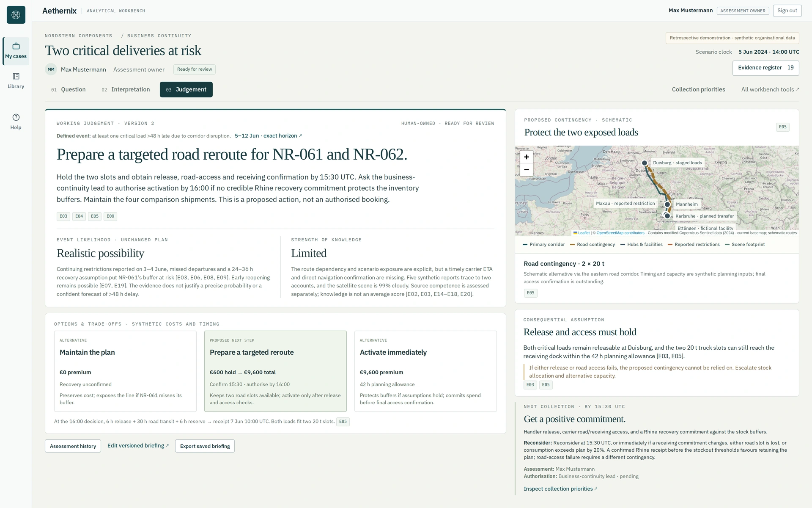Image resolution: width=812 pixels, height=508 pixels.
Task: Click the Karlsruhe map marker
Action: pos(667,216)
